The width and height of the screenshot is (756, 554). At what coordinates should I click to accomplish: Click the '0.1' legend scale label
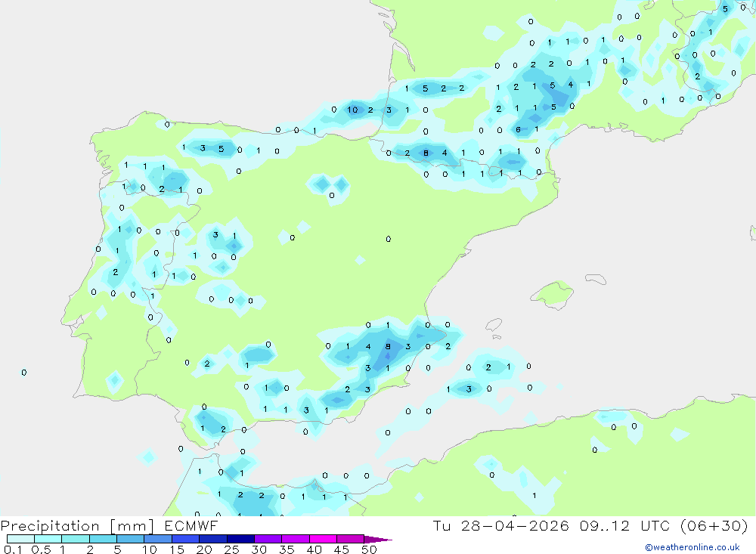pyautogui.click(x=12, y=549)
